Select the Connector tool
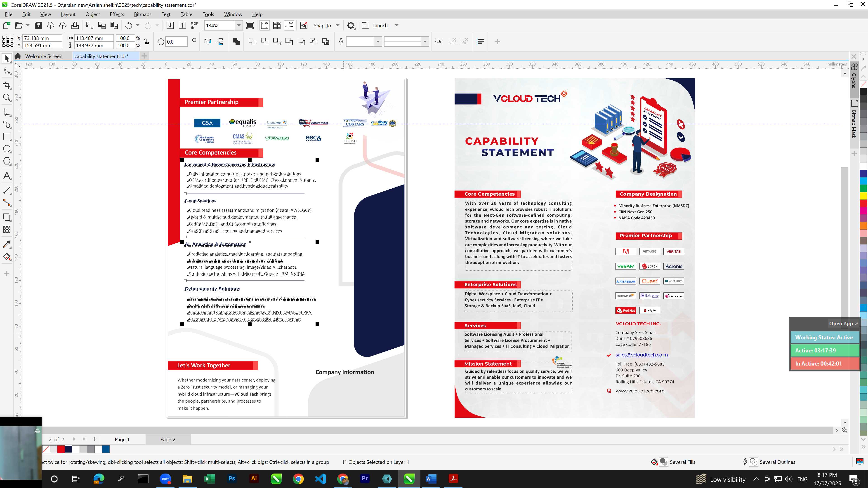 (7, 203)
